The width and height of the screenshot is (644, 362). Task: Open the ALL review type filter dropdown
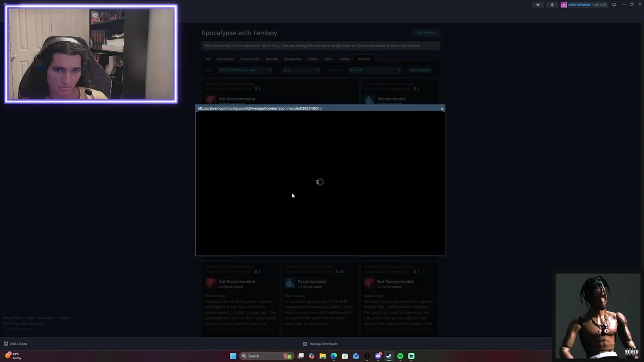click(x=301, y=70)
